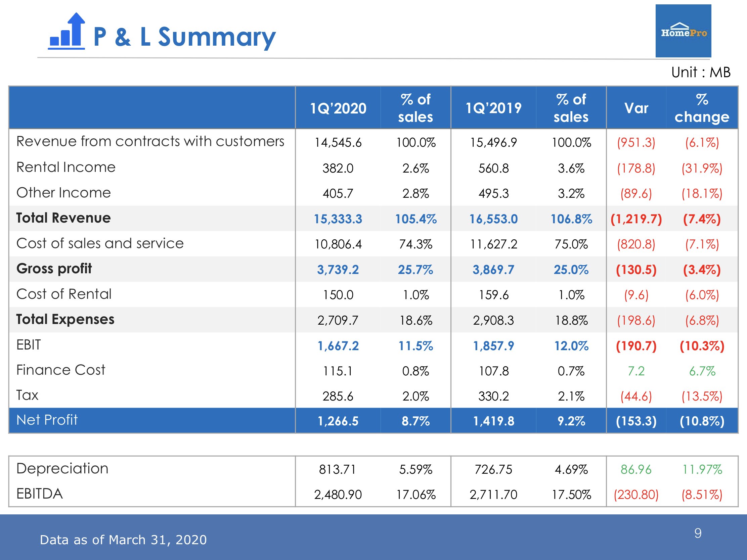The width and height of the screenshot is (747, 560).
Task: Click the Var column header
Action: click(x=636, y=108)
